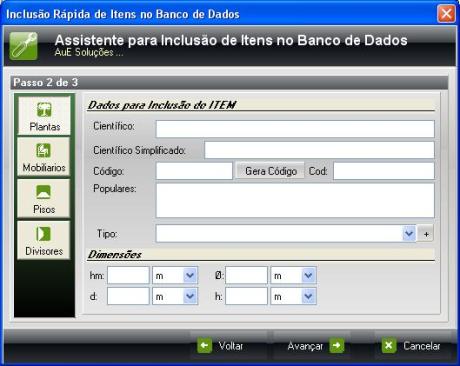Image resolution: width=460 pixels, height=366 pixels.
Task: Open the Tipo dropdown list
Action: (409, 233)
